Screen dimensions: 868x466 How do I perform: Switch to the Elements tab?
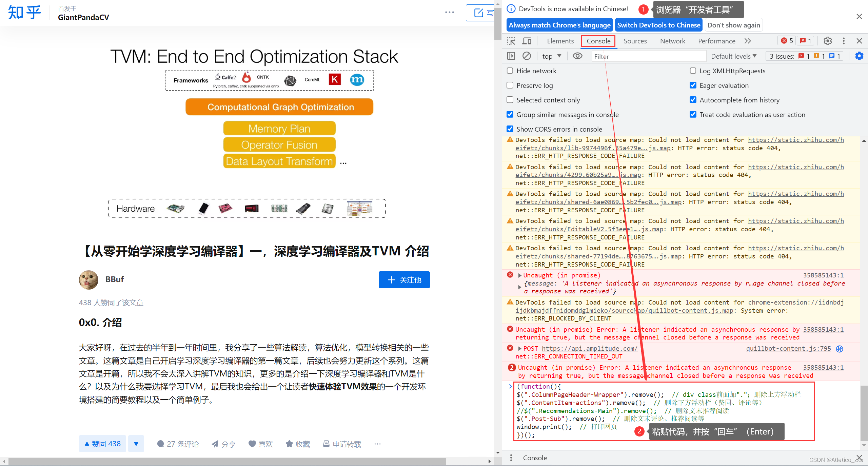click(560, 41)
